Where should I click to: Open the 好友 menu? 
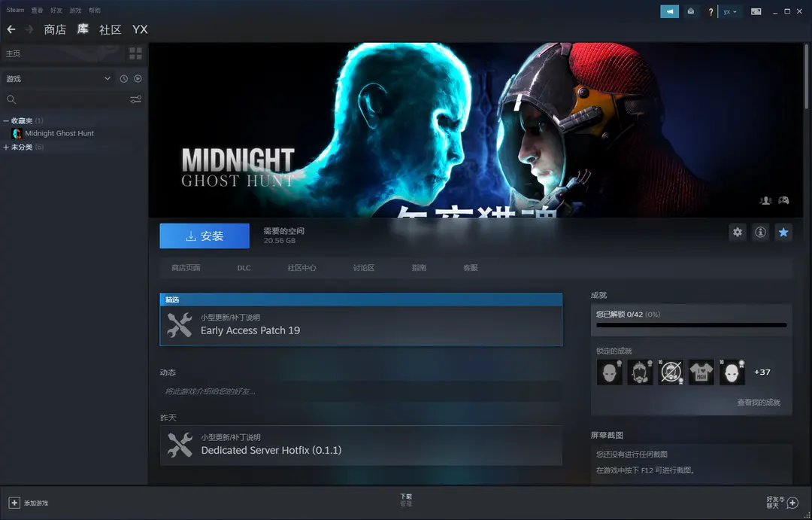[x=56, y=10]
